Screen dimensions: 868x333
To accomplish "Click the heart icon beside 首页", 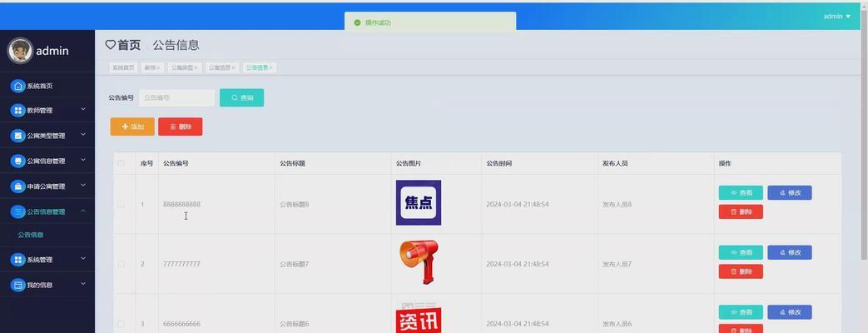I will (x=110, y=45).
